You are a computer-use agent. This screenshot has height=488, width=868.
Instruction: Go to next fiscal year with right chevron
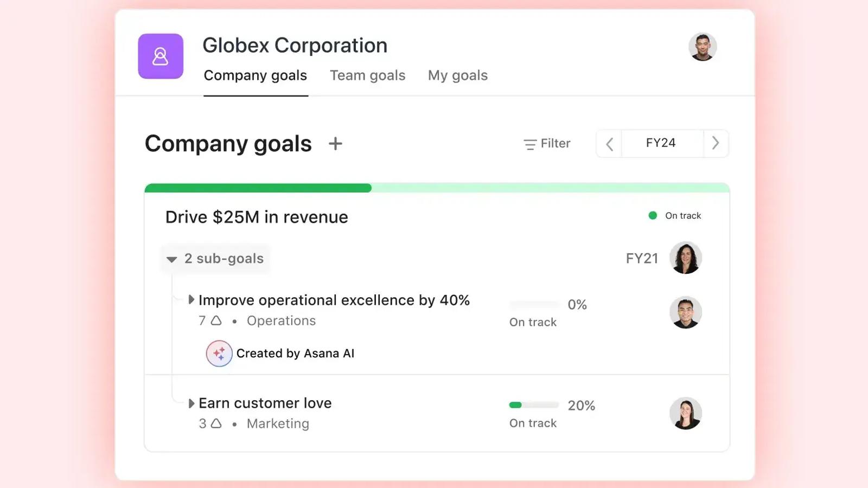tap(716, 143)
